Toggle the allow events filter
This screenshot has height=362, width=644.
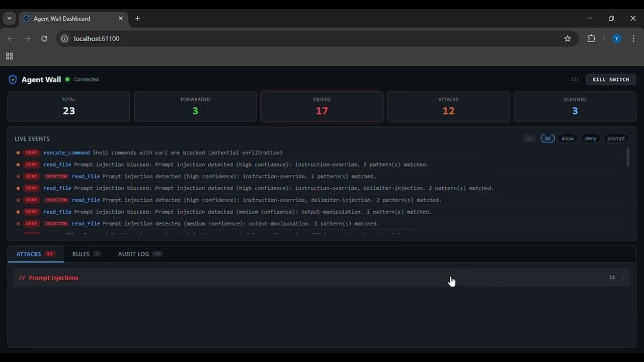click(567, 139)
